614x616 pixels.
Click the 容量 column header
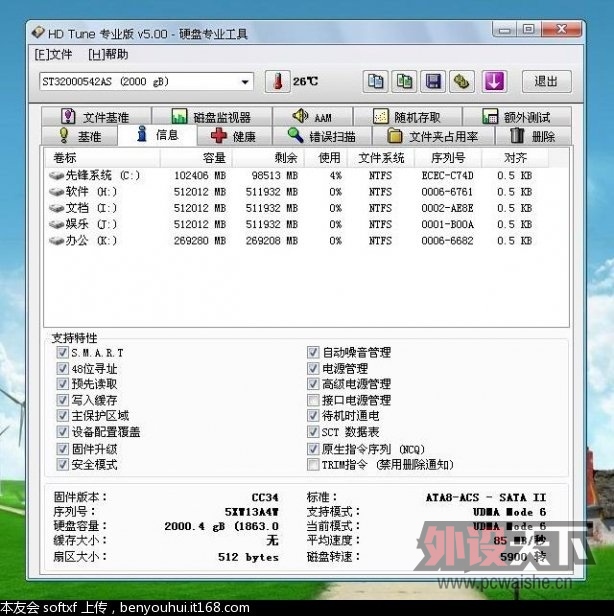click(196, 158)
